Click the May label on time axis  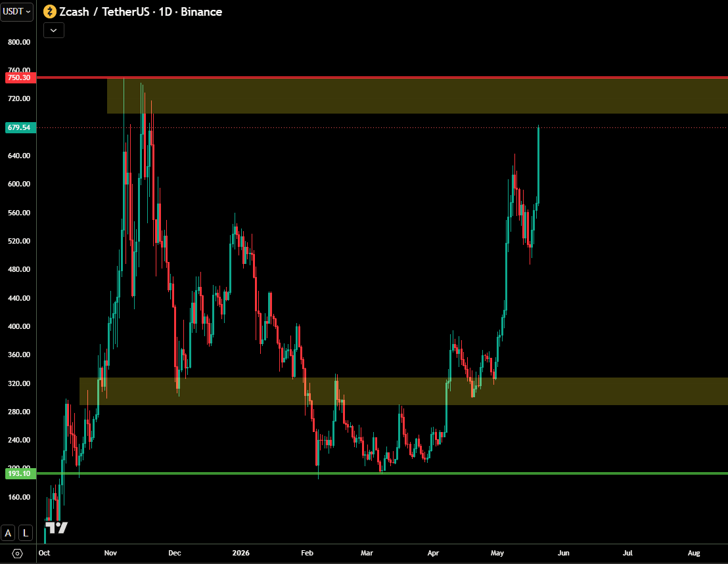(497, 553)
